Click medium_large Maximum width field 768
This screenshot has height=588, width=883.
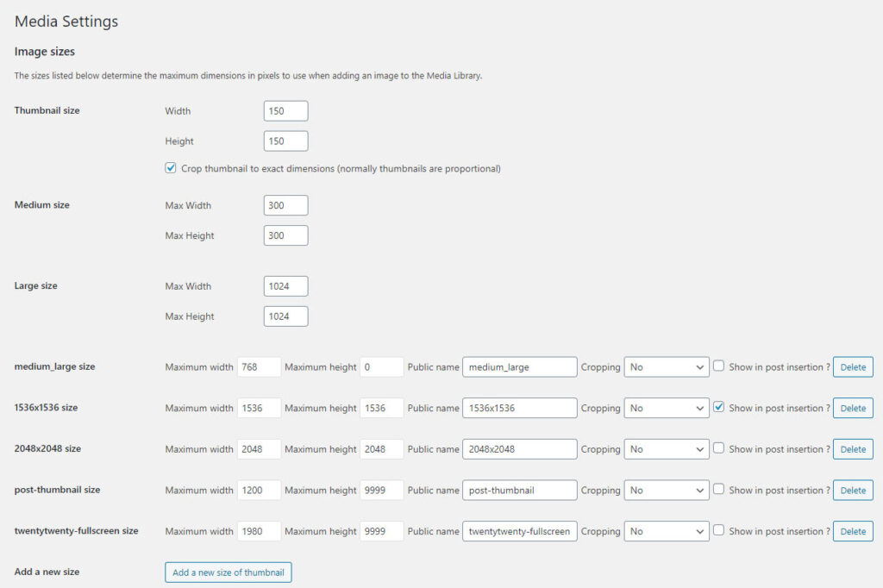[x=259, y=367]
